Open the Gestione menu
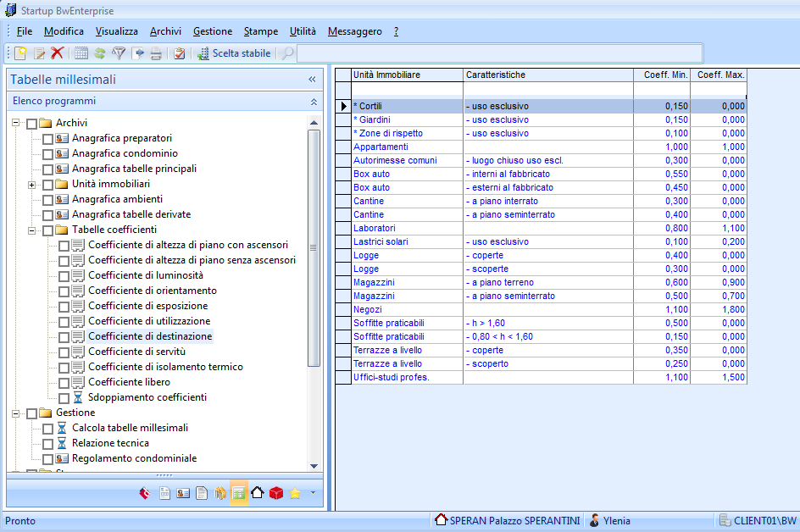Screen dimensions: 800x532 click(x=212, y=31)
